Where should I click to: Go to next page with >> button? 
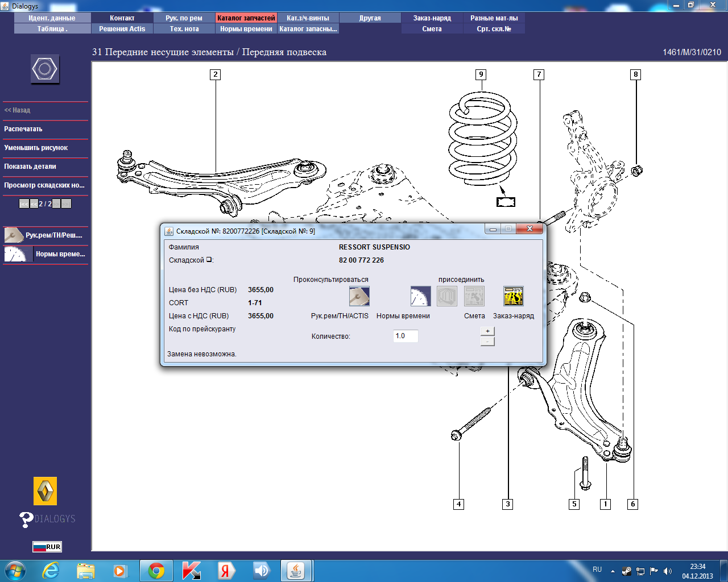pos(56,203)
